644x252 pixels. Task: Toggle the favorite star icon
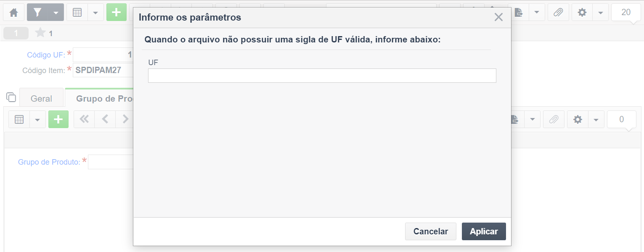click(40, 33)
